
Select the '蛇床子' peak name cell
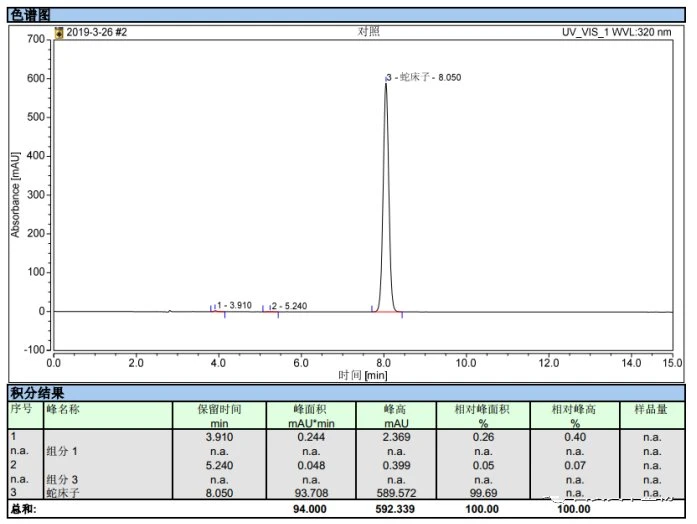[63, 493]
